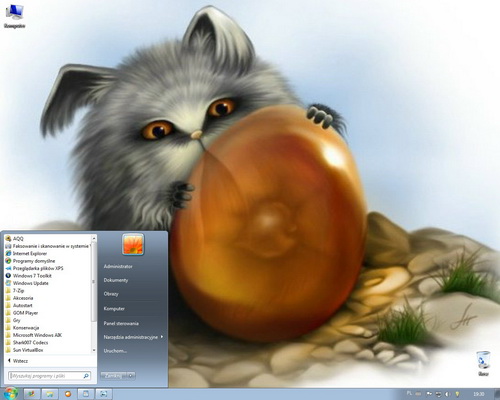Open Faksowanie i skanowanie w systemie entry

tap(48, 246)
